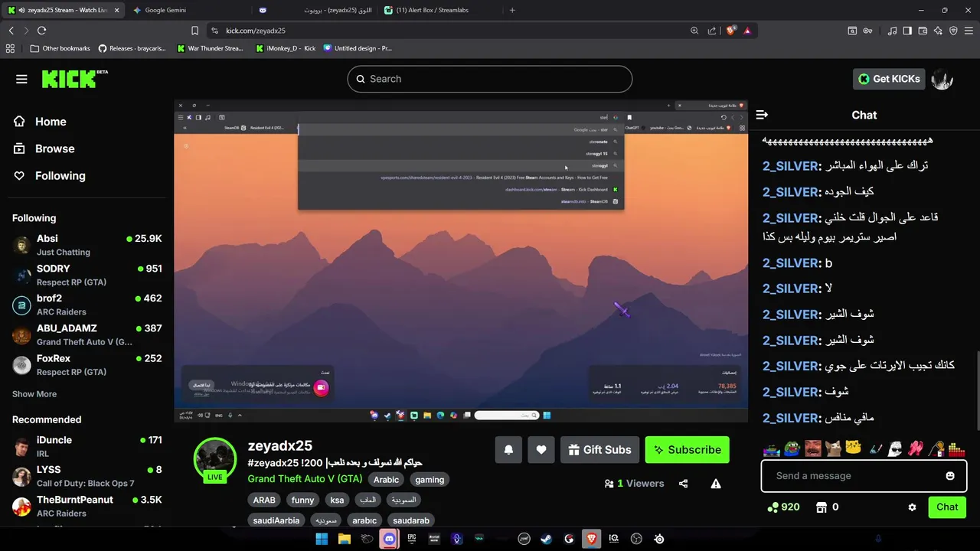
Task: Open the Brave main menu icon
Action: tap(969, 31)
